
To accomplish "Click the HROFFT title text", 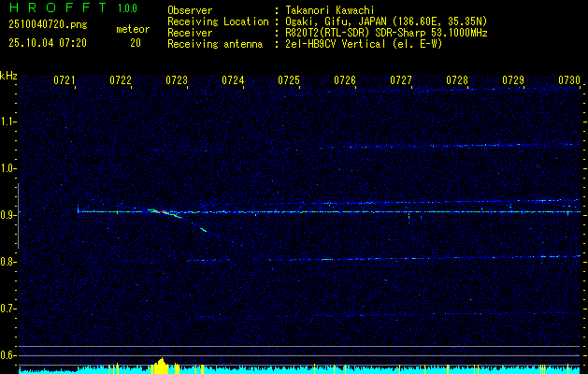I will (x=58, y=7).
